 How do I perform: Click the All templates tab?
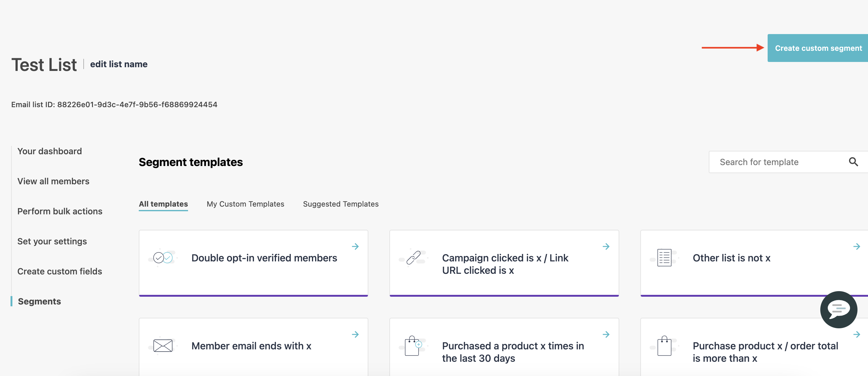tap(163, 203)
